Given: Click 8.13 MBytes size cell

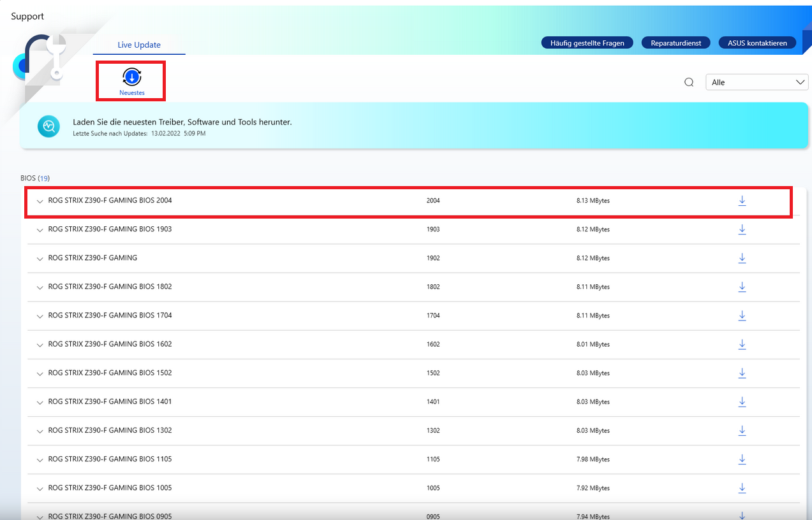Looking at the screenshot, I should [593, 201].
